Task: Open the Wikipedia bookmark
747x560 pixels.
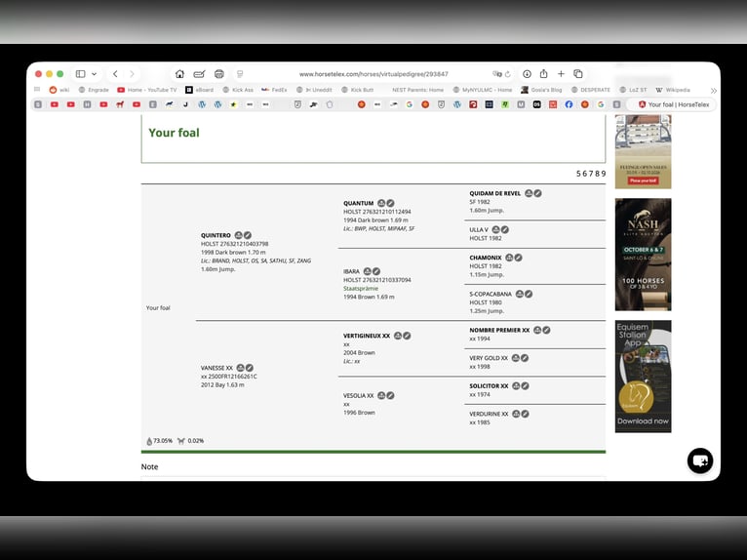Action: [x=673, y=90]
